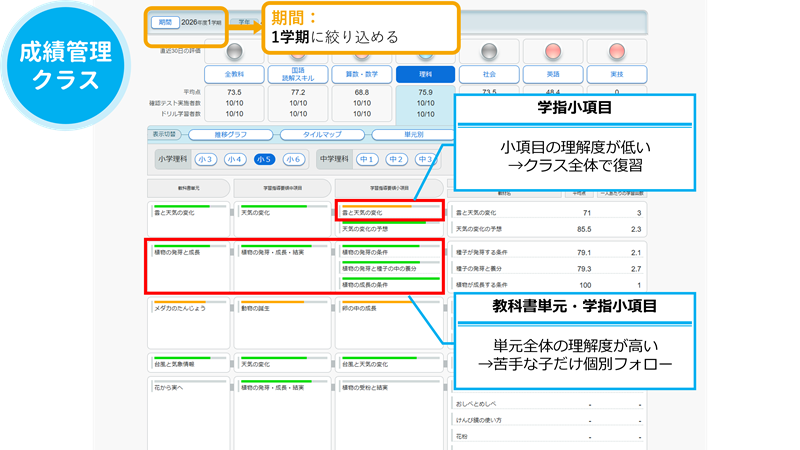This screenshot has width=800, height=450.
Task: Click the score value 85.5 in the table
Action: click(584, 230)
